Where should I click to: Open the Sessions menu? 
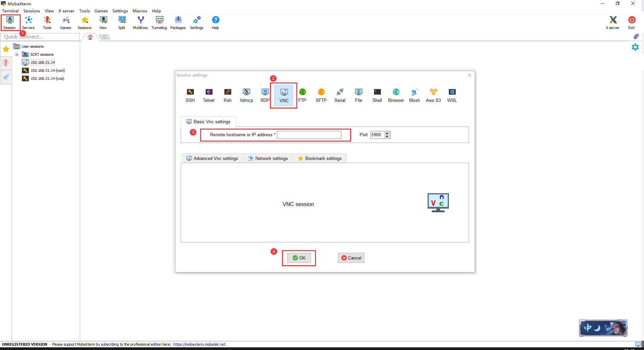click(x=32, y=11)
